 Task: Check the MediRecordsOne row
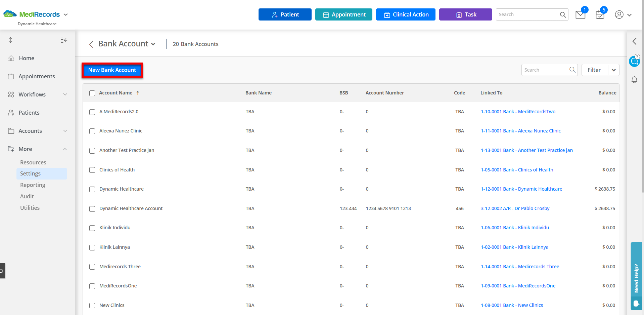[92, 286]
